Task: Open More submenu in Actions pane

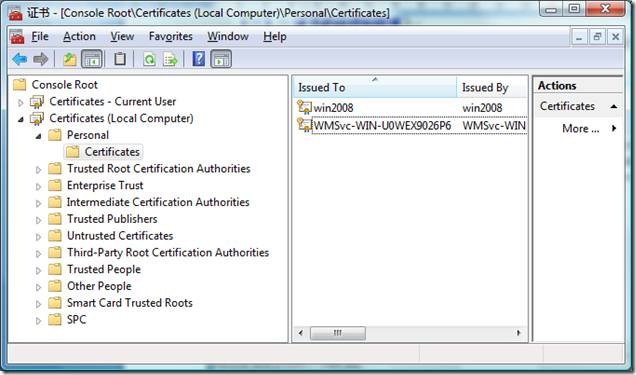Action: [580, 129]
